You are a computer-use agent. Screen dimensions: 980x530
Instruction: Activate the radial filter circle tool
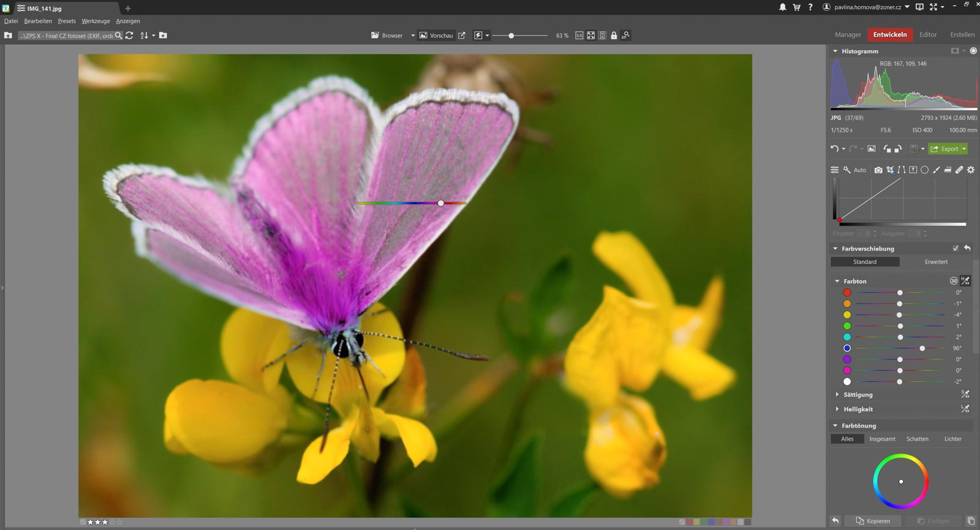coord(924,170)
